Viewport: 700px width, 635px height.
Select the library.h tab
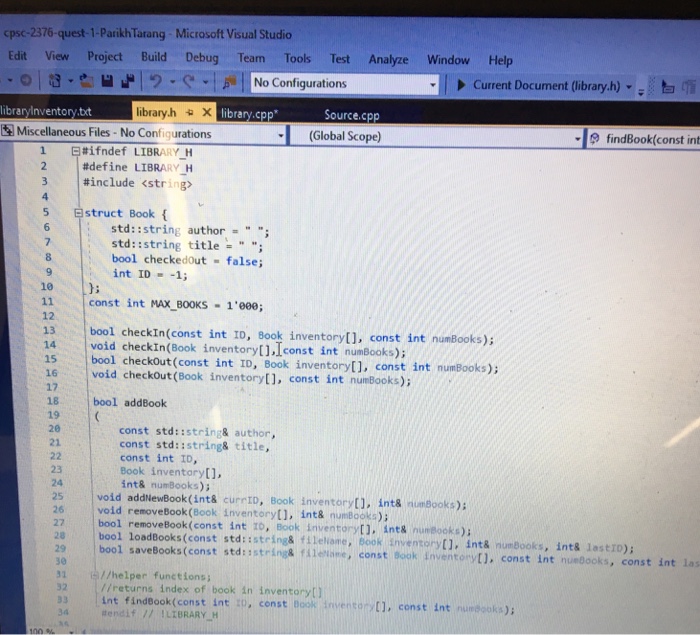[156, 112]
